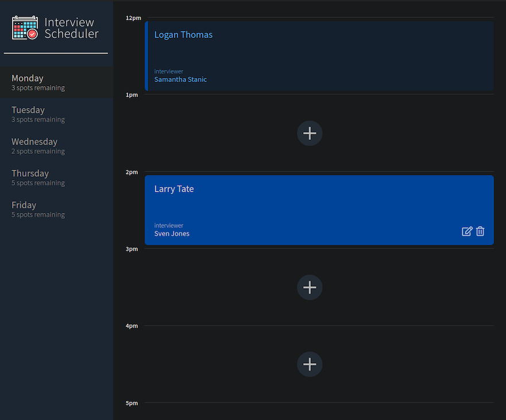Click the 5pm time label
The height and width of the screenshot is (420, 506).
(132, 403)
